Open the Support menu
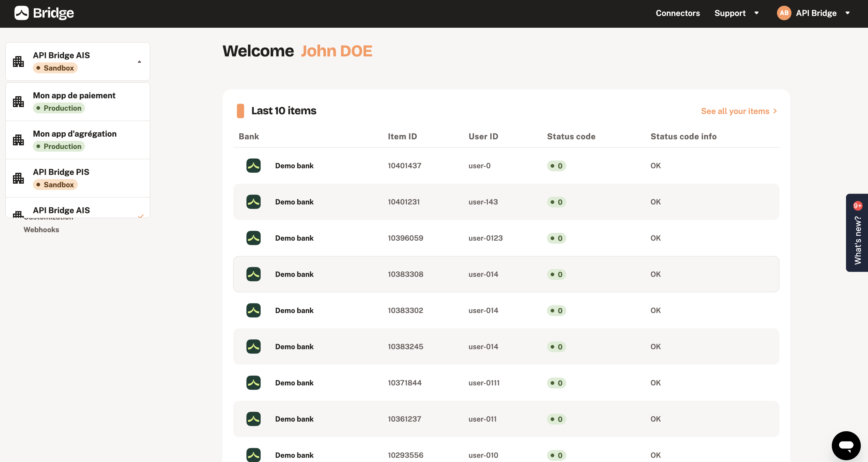The height and width of the screenshot is (462, 868). [730, 13]
